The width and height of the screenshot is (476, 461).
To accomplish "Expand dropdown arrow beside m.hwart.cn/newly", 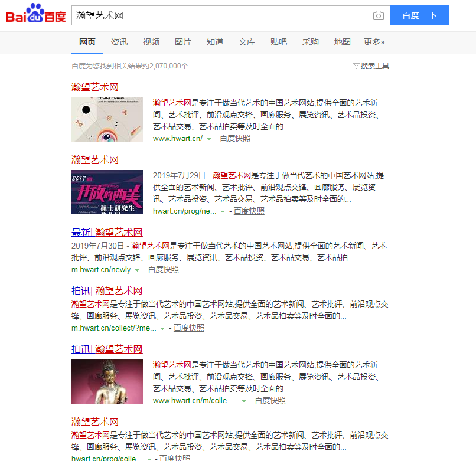I will tap(137, 270).
